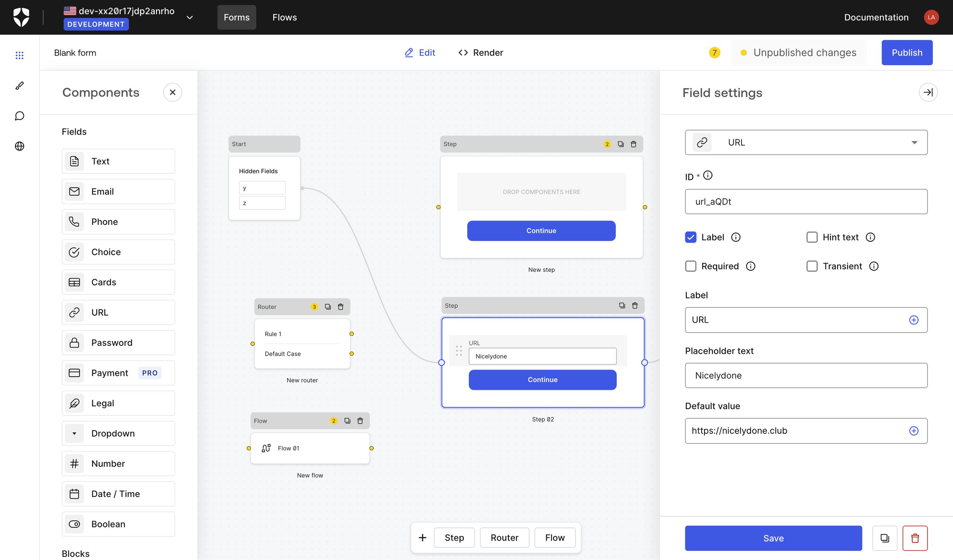Duplicate the field via bottom copy button
The width and height of the screenshot is (953, 560).
(x=885, y=538)
